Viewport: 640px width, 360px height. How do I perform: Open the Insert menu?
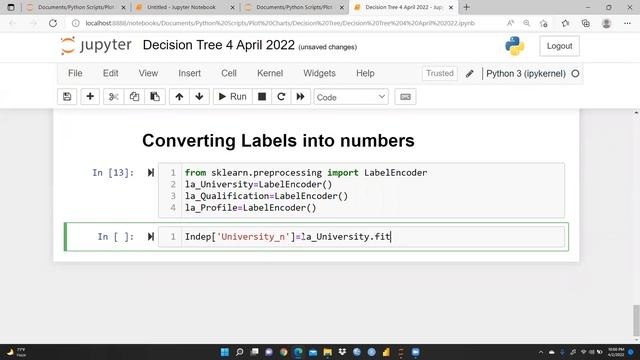click(189, 73)
